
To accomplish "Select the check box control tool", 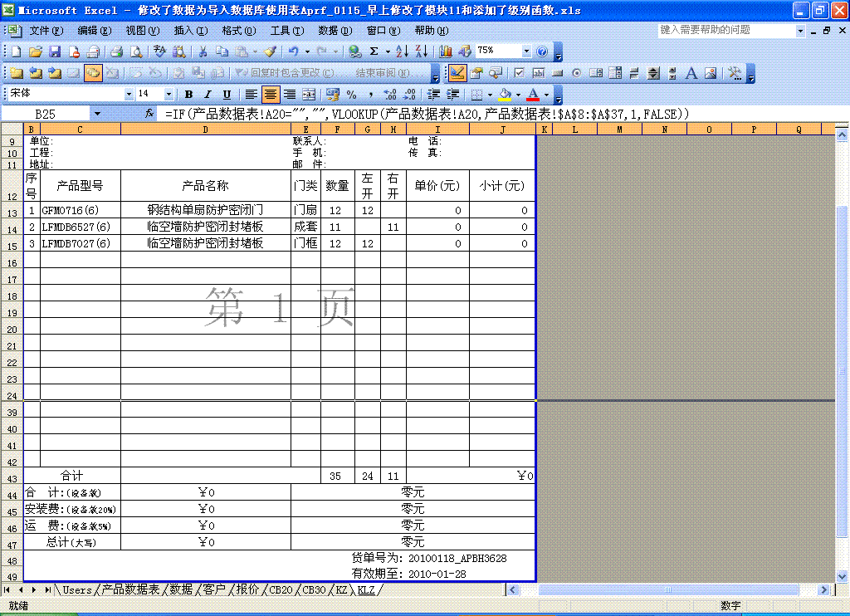I will point(519,73).
